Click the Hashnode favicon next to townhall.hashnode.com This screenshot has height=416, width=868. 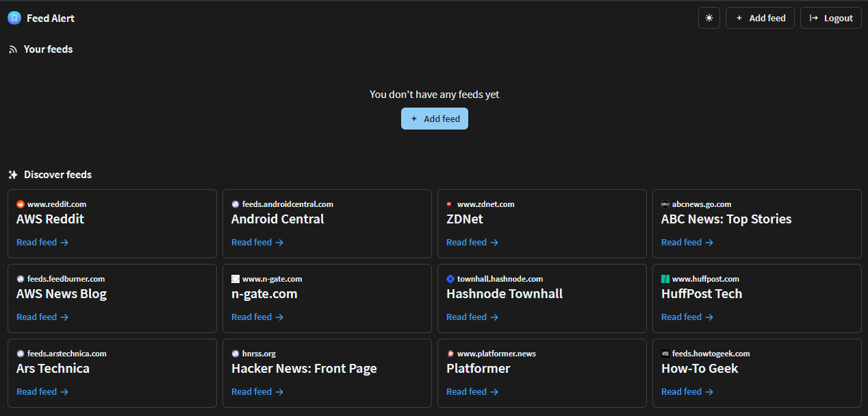[450, 279]
